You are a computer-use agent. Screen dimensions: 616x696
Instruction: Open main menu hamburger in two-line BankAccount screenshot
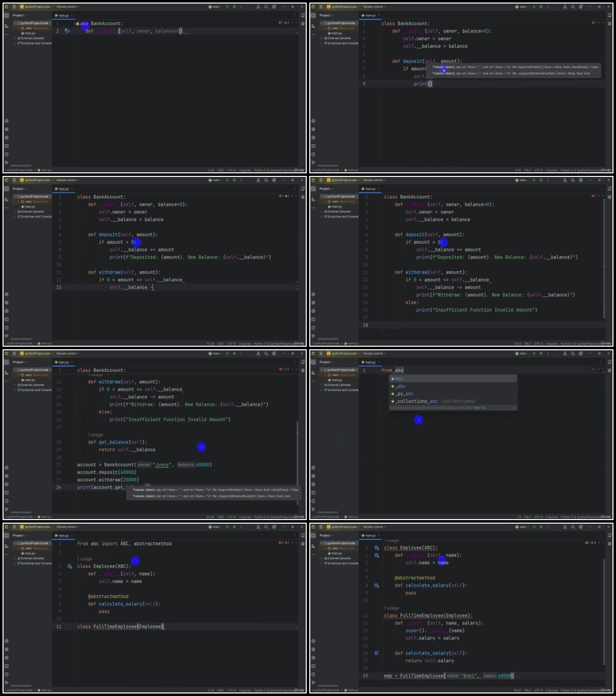pyautogui.click(x=14, y=7)
